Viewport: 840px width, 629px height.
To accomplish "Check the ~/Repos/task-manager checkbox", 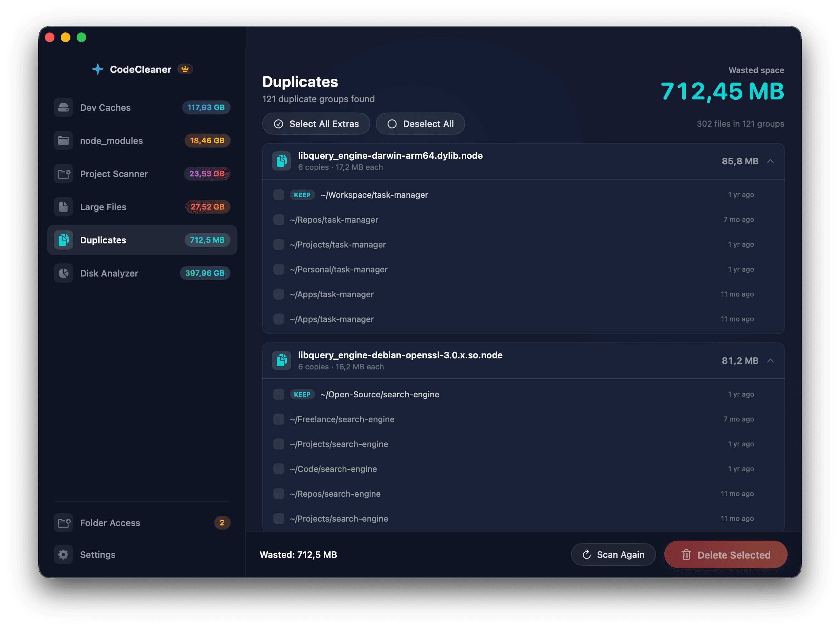I will pyautogui.click(x=279, y=220).
